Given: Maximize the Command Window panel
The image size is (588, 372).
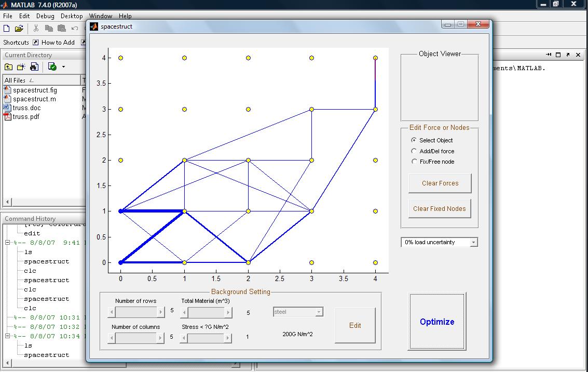Looking at the screenshot, I should pyautogui.click(x=558, y=55).
